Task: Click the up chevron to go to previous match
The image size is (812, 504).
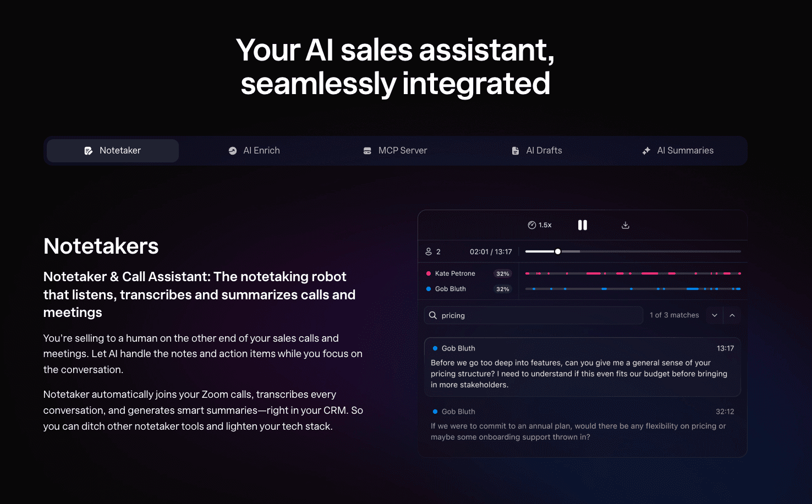Action: point(732,315)
